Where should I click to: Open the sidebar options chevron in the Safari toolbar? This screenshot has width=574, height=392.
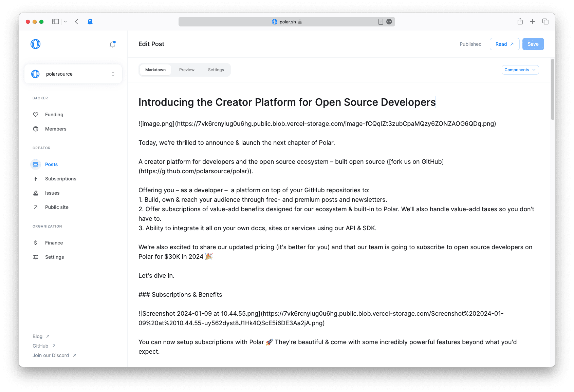[66, 22]
